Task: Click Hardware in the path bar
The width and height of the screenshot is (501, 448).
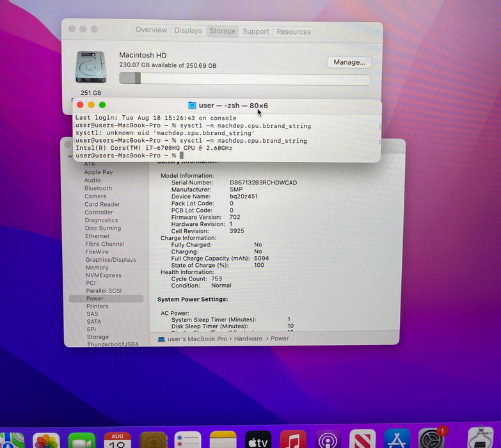Action: [x=248, y=339]
